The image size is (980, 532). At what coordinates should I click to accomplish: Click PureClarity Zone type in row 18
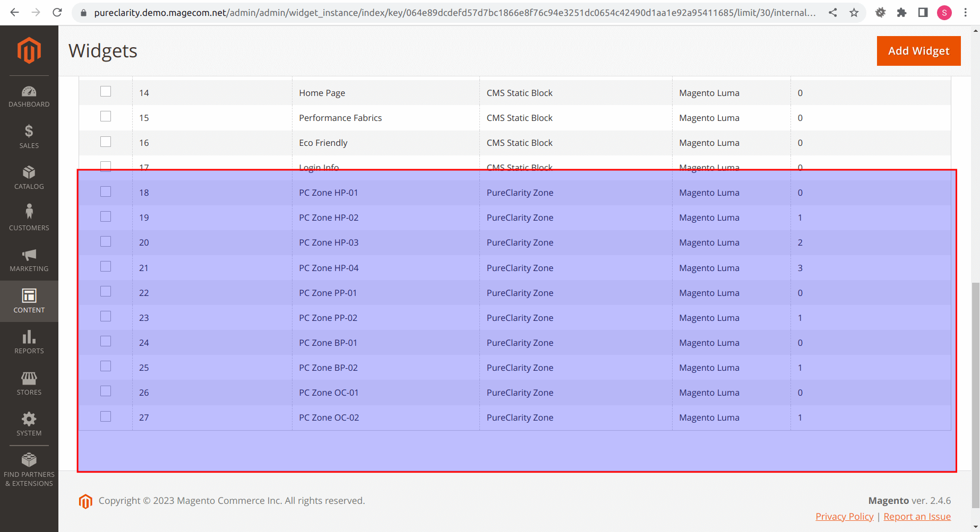(520, 193)
